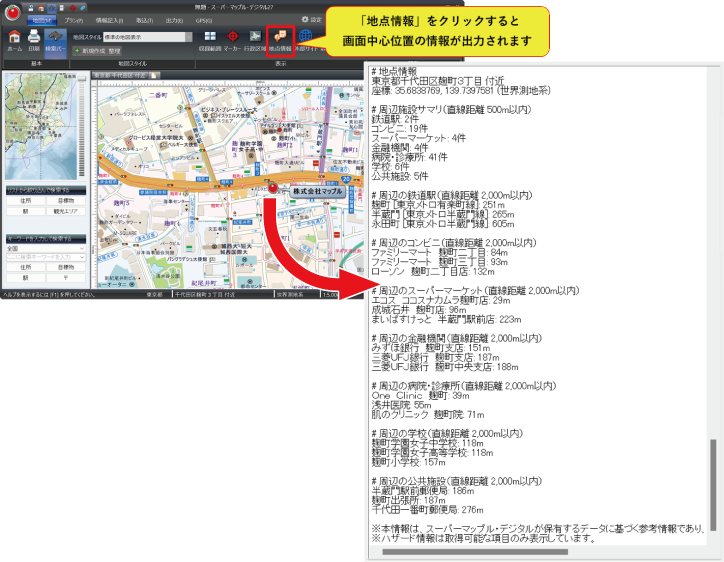Image resolution: width=724 pixels, height=562 pixels.
Task: Open the 設定 gear settings
Action: point(312,19)
